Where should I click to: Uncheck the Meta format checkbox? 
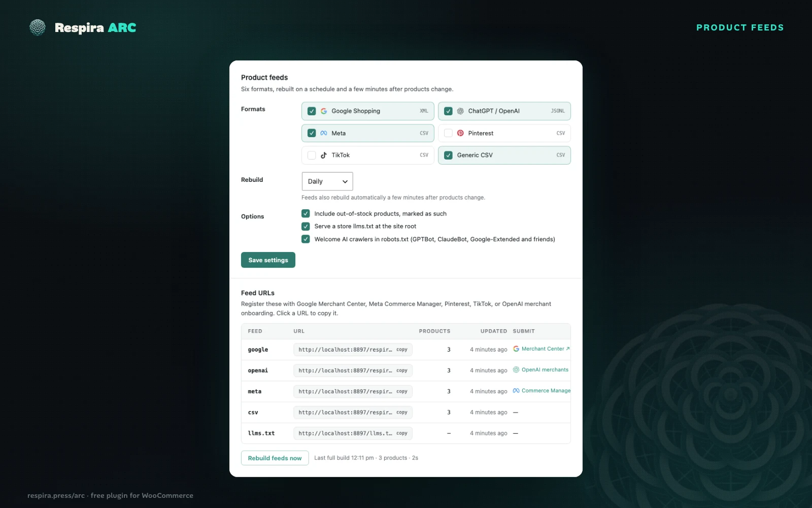(x=312, y=133)
